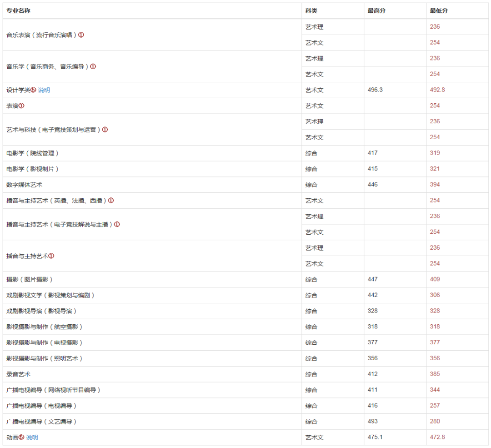
Task: Select the 广播电视编导（电视编导）row name
Action: [42, 406]
